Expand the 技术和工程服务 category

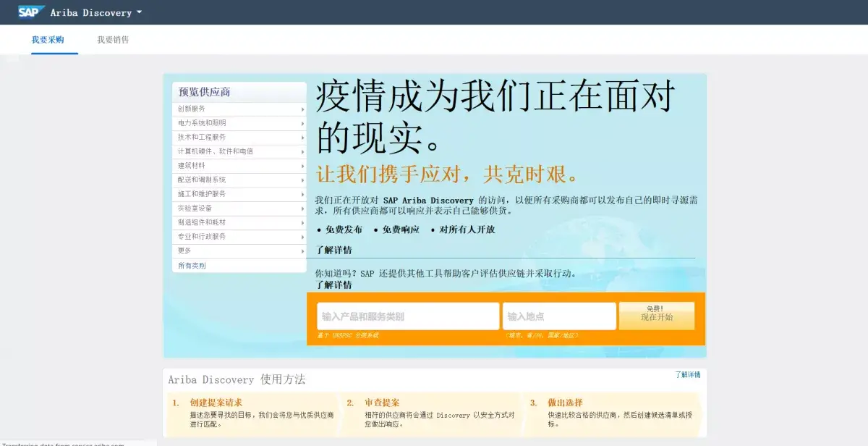click(239, 137)
